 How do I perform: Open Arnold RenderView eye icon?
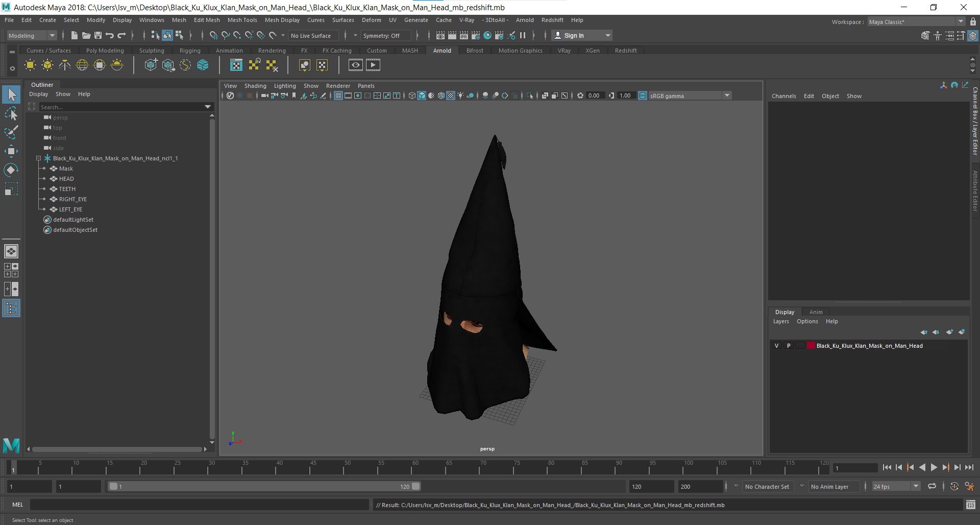pos(356,65)
